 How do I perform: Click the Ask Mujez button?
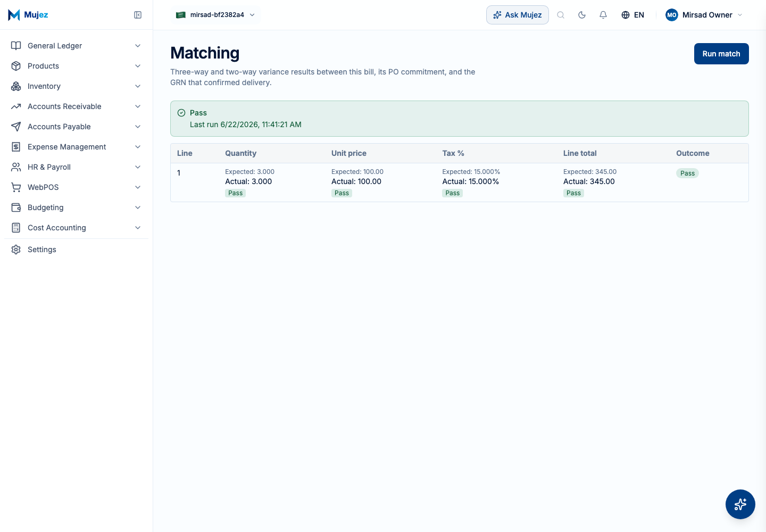518,15
